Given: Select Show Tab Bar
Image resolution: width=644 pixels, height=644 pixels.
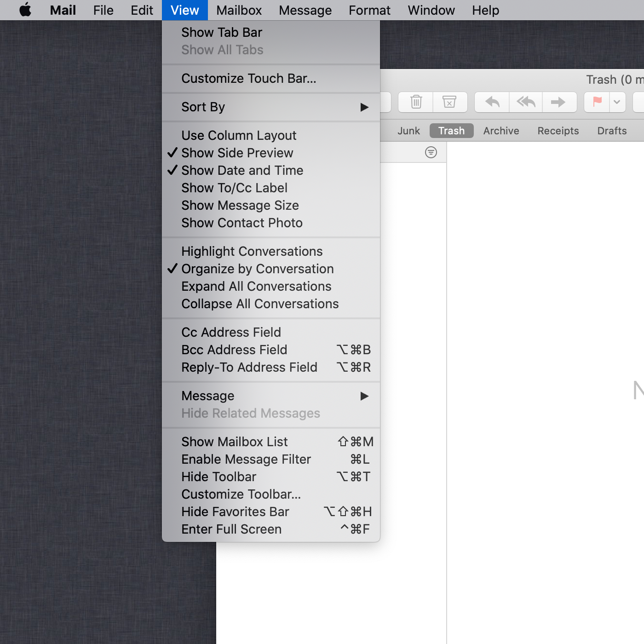Looking at the screenshot, I should point(271,32).
